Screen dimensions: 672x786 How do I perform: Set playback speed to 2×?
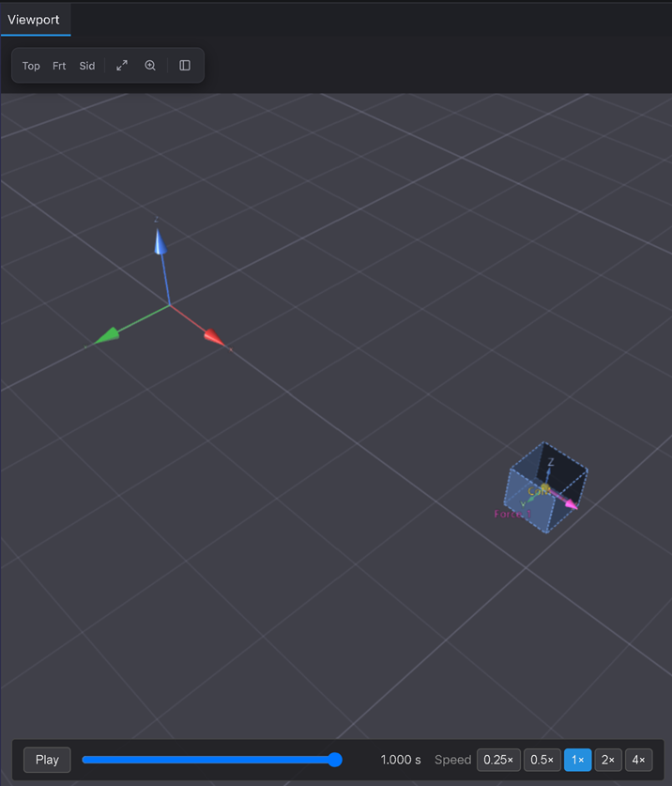(608, 760)
